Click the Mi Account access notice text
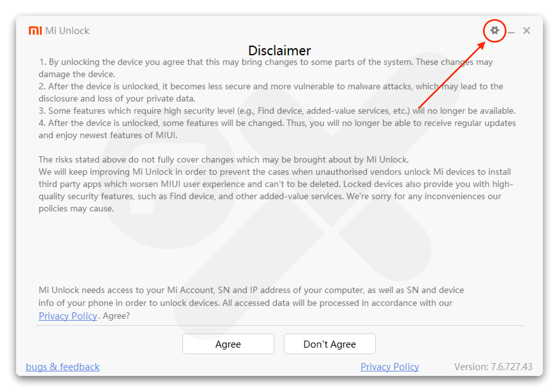This screenshot has height=392, width=559. coord(251,296)
